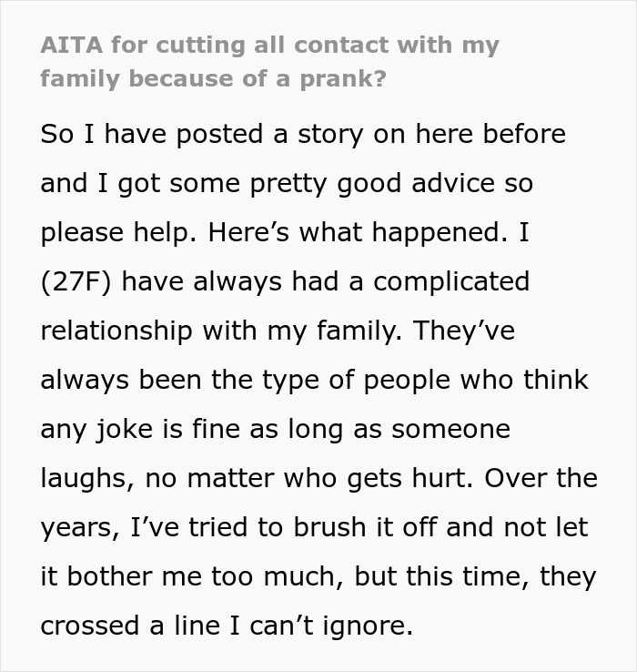Click the "(27F)" age text
Image resolution: width=637 pixels, height=672 pixels.
point(75,282)
